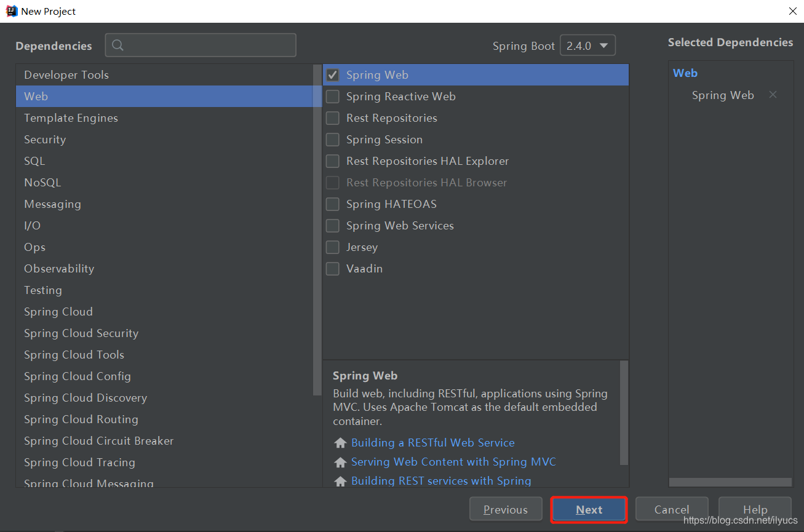Open Spring Cloud Config category
Viewport: 804px width, 532px height.
tap(165, 376)
